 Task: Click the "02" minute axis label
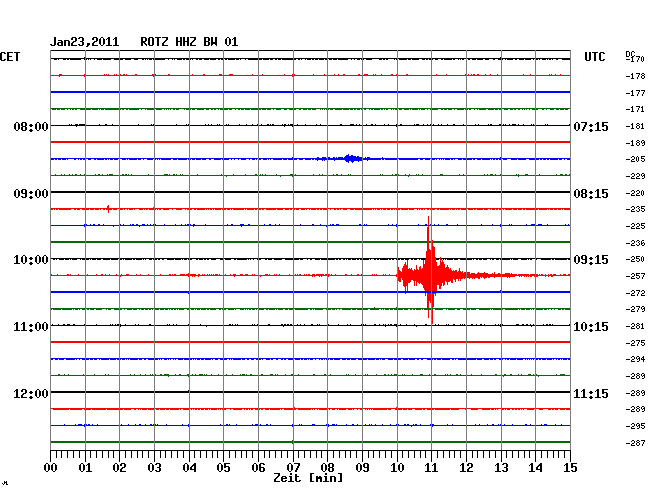(119, 468)
